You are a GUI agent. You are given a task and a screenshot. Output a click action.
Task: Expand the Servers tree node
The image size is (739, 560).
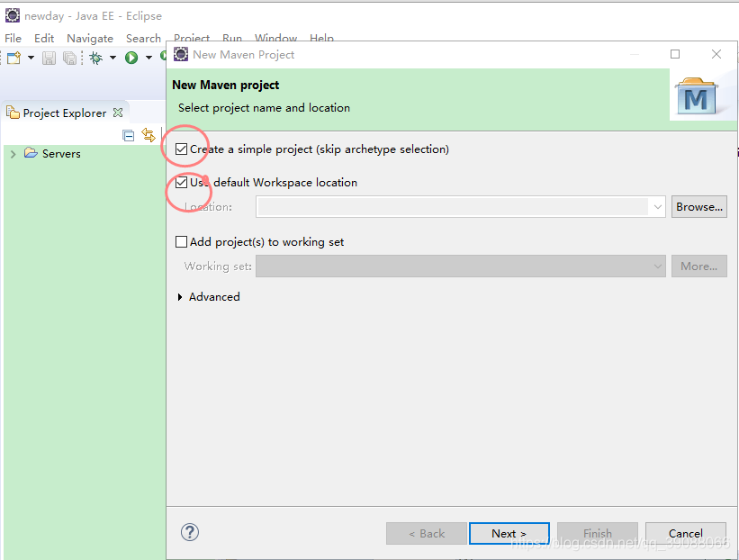tap(14, 154)
